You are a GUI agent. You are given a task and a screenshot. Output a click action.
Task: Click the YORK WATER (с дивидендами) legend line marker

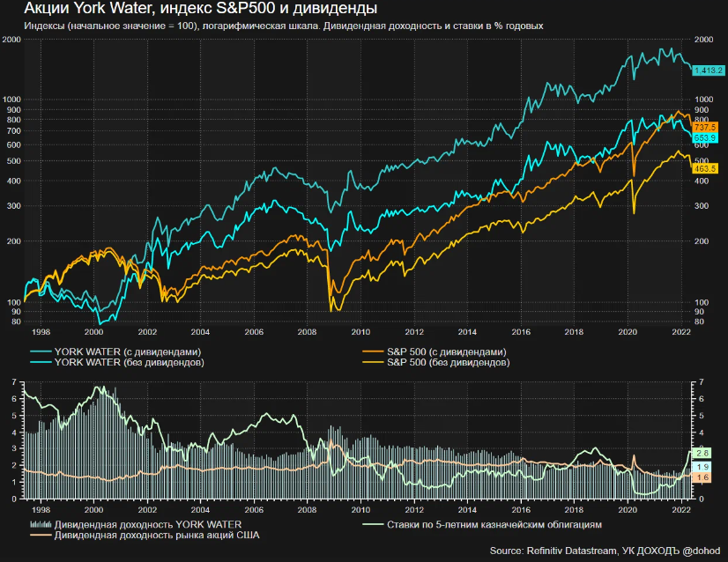point(39,352)
